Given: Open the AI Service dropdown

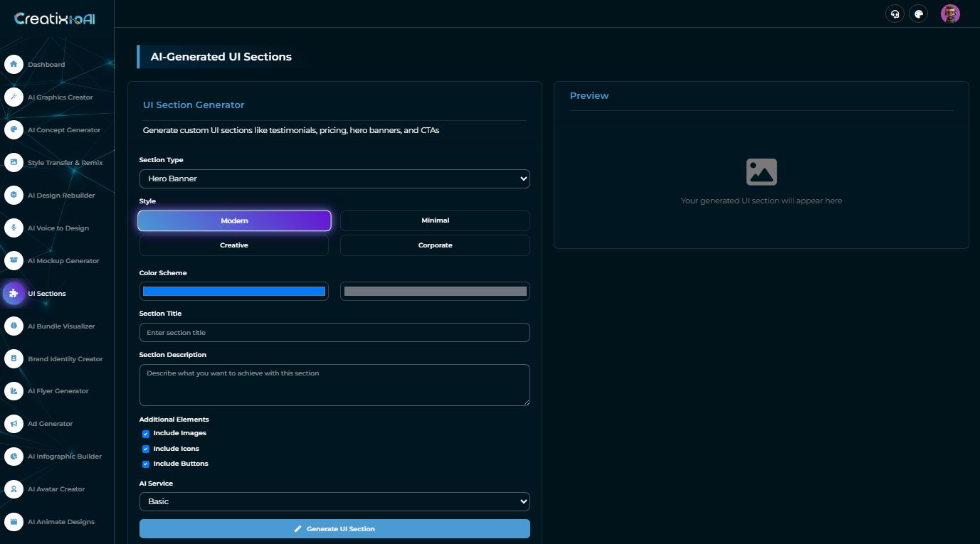Looking at the screenshot, I should pyautogui.click(x=334, y=501).
